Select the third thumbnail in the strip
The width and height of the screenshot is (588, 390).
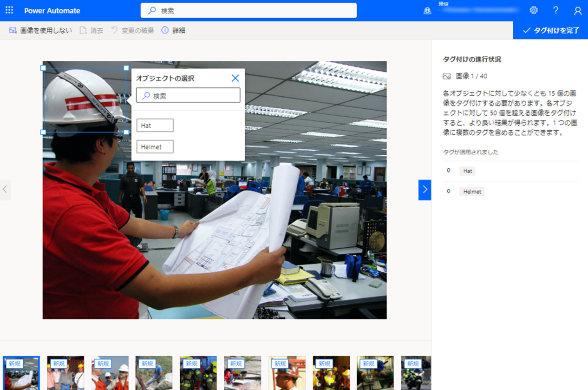110,373
